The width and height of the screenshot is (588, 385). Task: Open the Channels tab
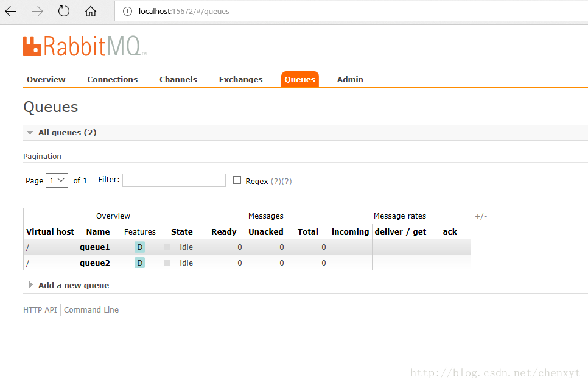point(178,80)
